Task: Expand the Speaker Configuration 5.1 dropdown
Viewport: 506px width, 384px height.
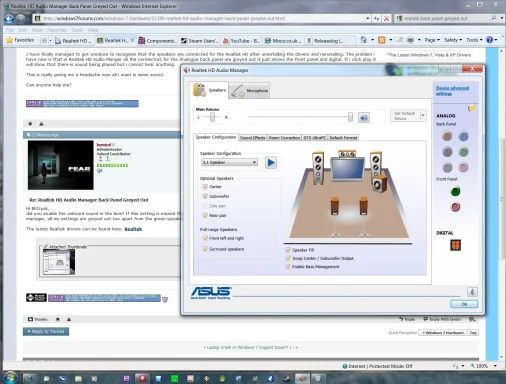Action: 229,162
